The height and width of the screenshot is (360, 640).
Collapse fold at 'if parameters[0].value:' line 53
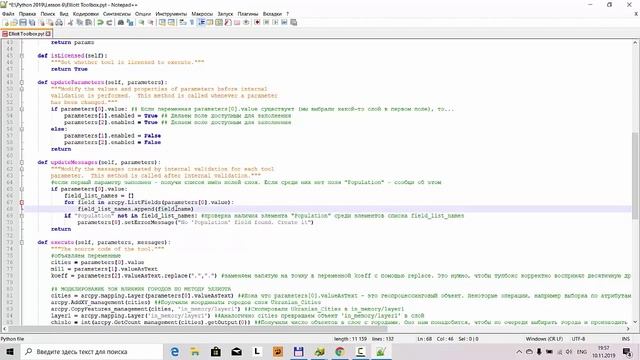(22, 109)
